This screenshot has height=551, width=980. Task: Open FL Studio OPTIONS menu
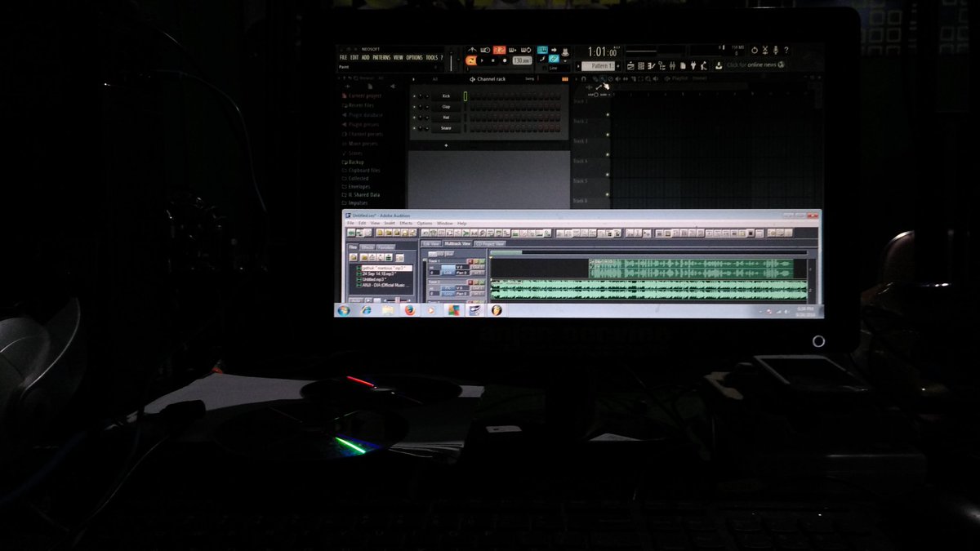(414, 57)
